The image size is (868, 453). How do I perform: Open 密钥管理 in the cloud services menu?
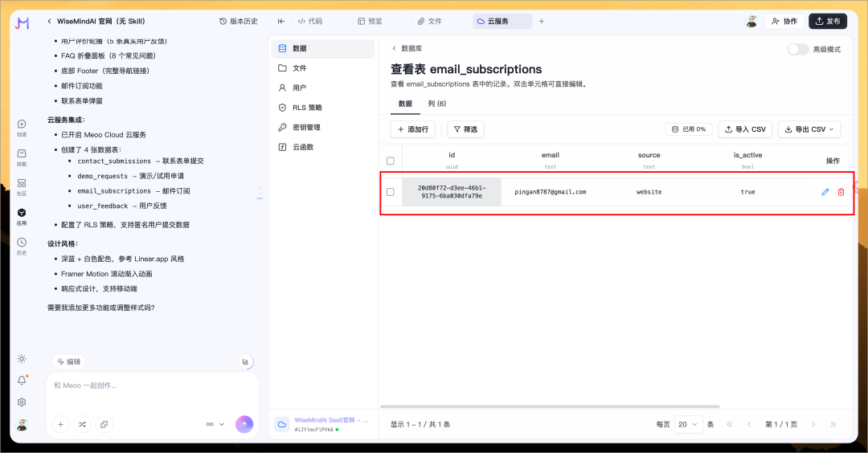323,127
